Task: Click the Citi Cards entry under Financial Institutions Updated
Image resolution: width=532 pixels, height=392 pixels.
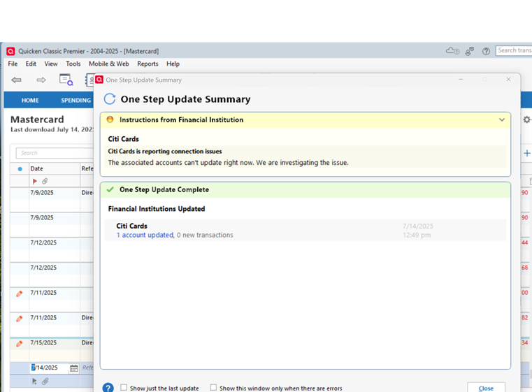Action: tap(305, 231)
